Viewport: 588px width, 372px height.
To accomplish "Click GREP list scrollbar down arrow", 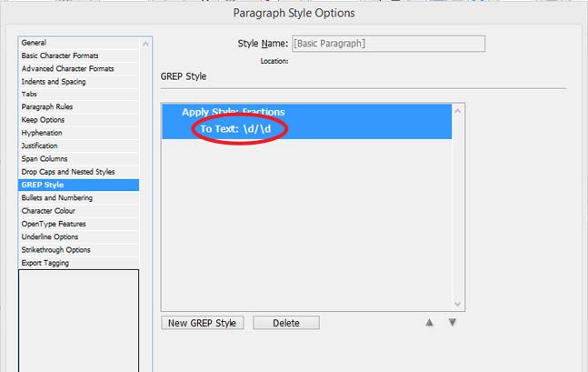I will (457, 304).
